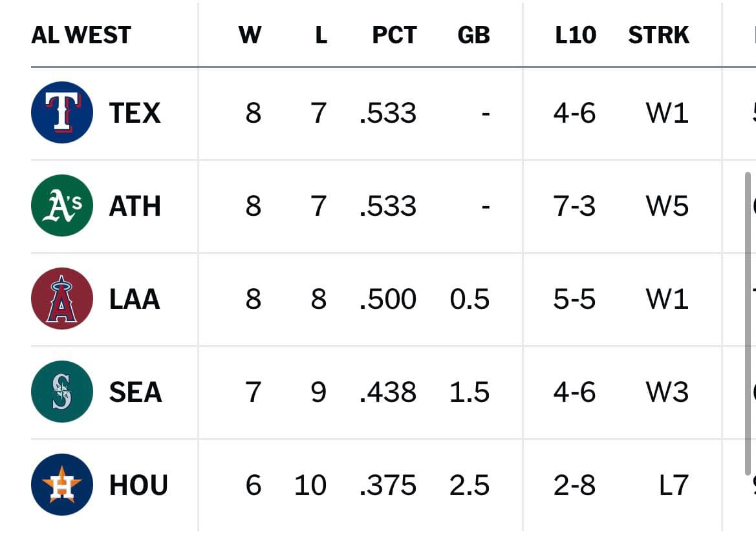The image size is (756, 546).
Task: Sort standings by GB column header
Action: pyautogui.click(x=473, y=35)
